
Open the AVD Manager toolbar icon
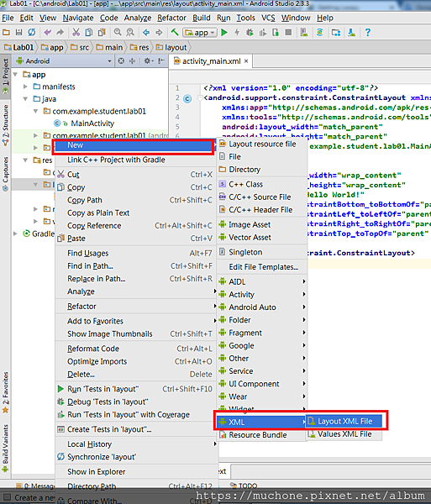tap(304, 33)
